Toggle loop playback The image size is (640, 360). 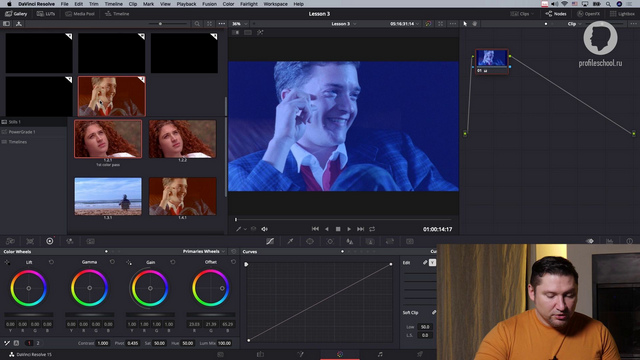[372, 229]
